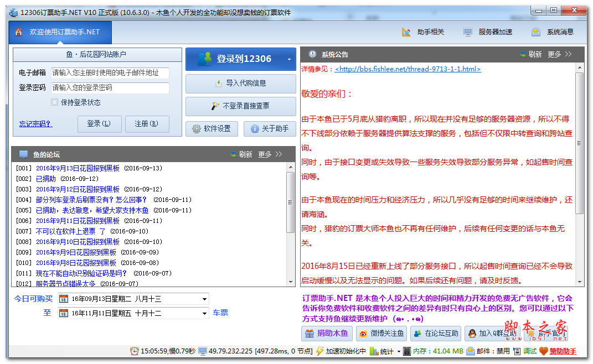Open 关于助手 with the info icon
The width and height of the screenshot is (593, 364).
270,129
